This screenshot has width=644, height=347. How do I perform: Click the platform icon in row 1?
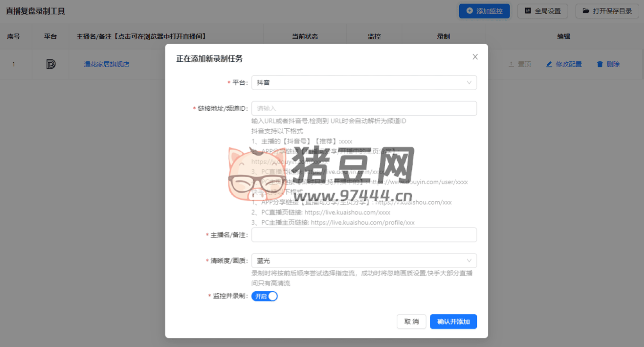click(x=50, y=64)
